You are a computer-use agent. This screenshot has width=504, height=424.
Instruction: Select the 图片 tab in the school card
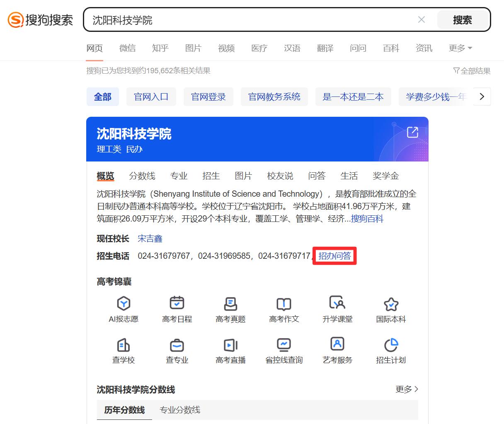[243, 176]
